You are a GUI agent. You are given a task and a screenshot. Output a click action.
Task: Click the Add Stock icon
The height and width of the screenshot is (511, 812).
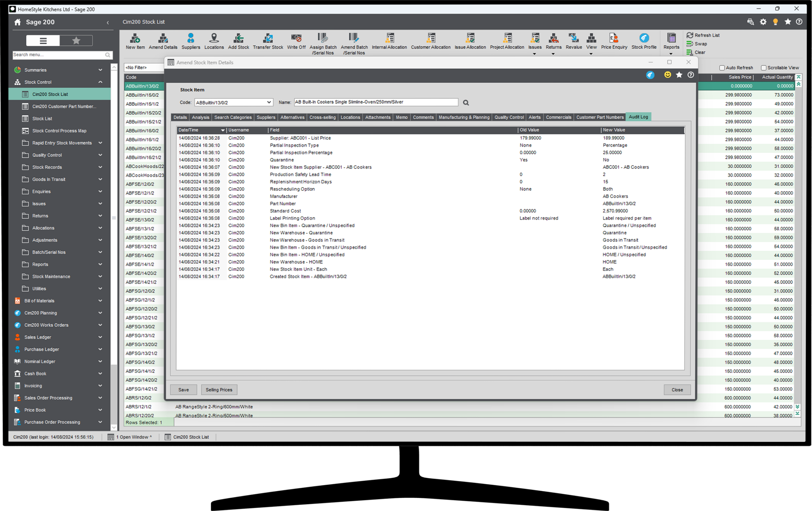[239, 38]
